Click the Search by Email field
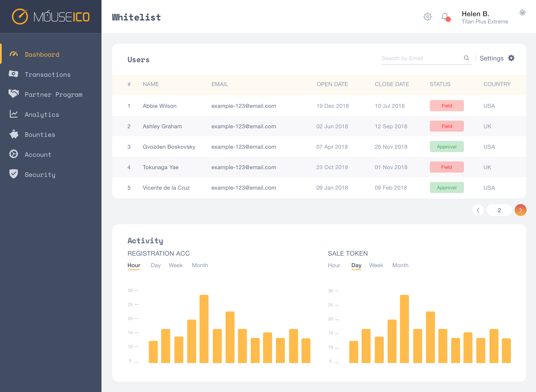Screen dimensions: 536x392 click(x=420, y=58)
